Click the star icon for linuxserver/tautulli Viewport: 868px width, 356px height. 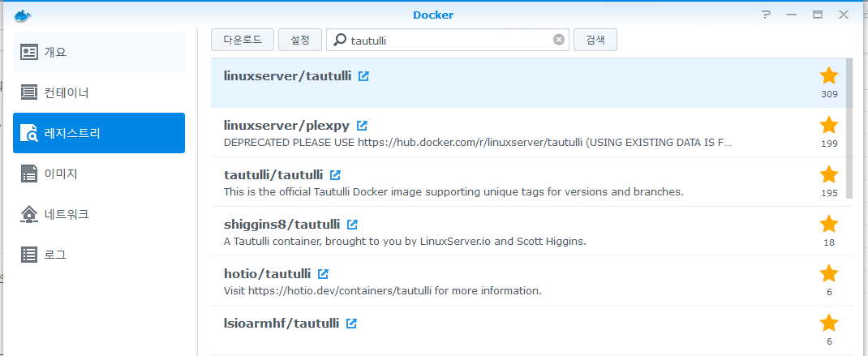(x=829, y=76)
